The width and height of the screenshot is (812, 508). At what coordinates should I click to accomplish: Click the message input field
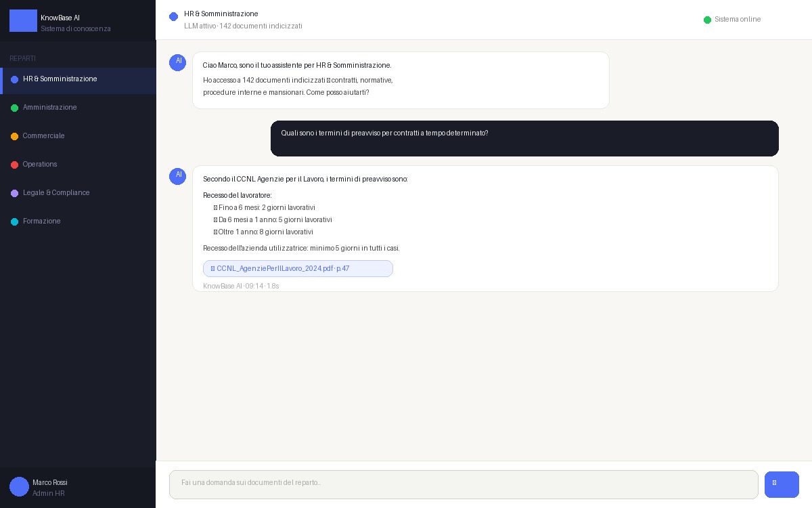(x=464, y=484)
